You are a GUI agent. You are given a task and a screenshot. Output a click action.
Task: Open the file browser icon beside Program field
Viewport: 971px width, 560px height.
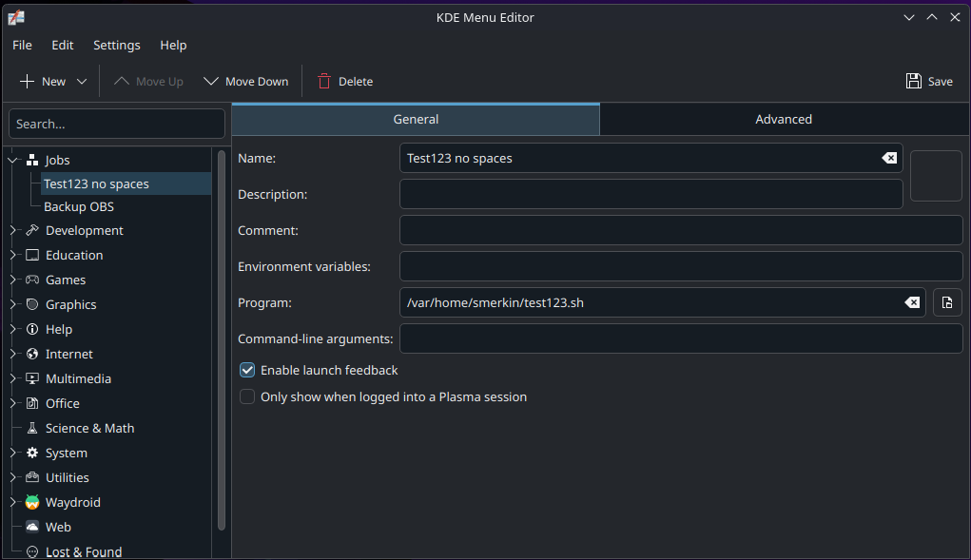click(x=946, y=302)
